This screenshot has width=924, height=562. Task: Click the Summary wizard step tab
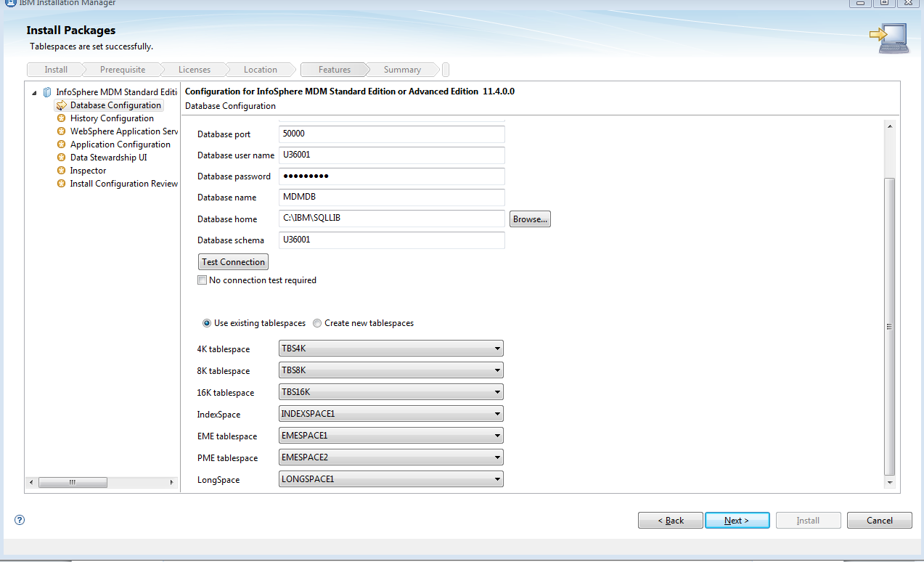pos(402,70)
